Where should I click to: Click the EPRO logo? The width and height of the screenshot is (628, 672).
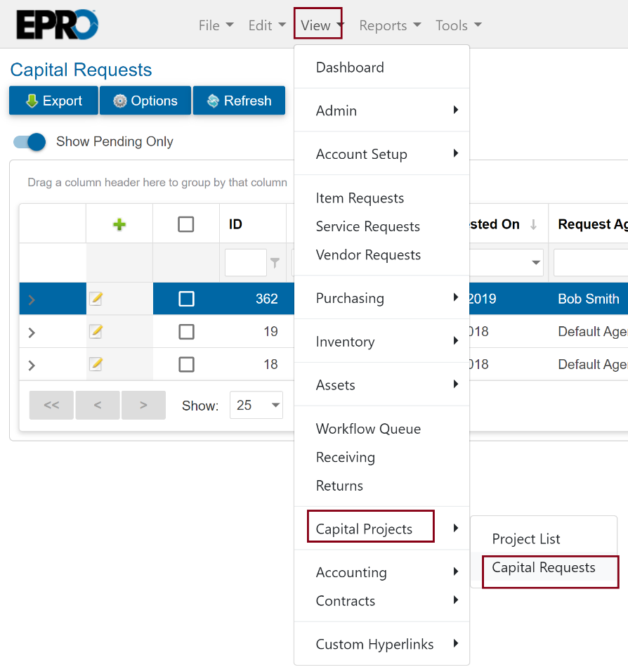pos(57,25)
